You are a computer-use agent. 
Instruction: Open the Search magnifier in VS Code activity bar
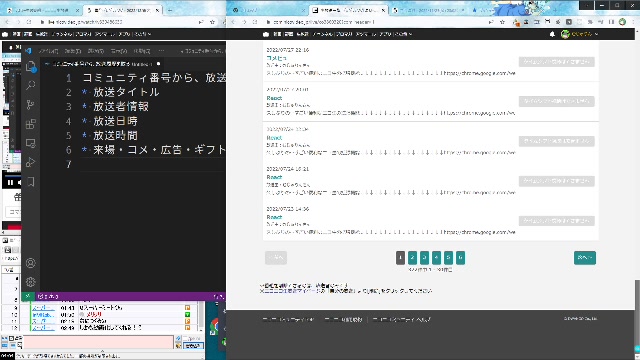coord(31,85)
